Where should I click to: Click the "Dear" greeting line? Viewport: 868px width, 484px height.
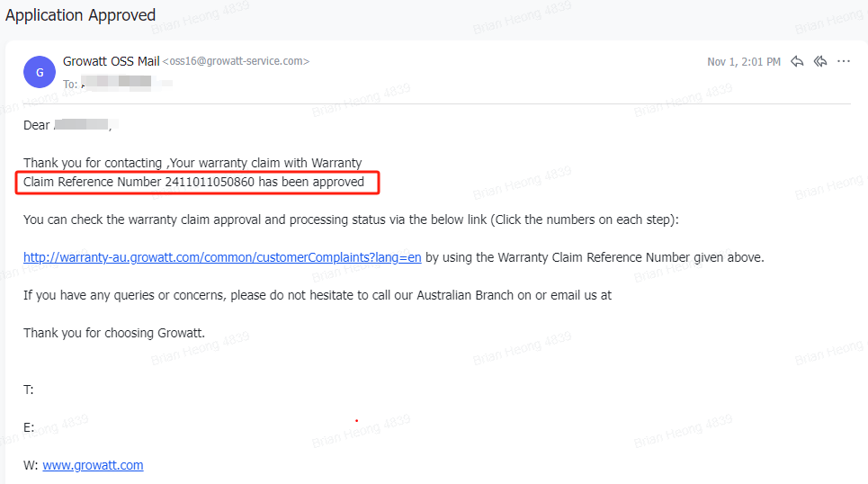37,125
